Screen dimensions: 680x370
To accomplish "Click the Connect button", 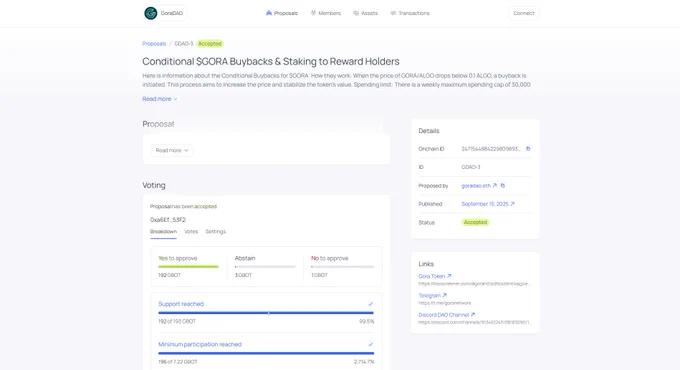I will 523,13.
